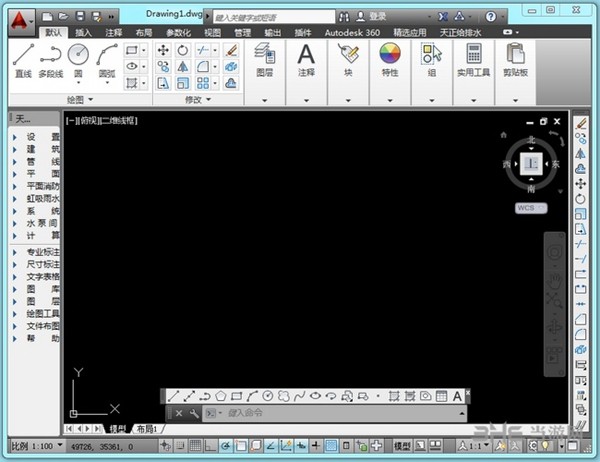The height and width of the screenshot is (462, 600).
Task: Select the 多段线 (Polyline) tool
Action: pyautogui.click(x=51, y=57)
